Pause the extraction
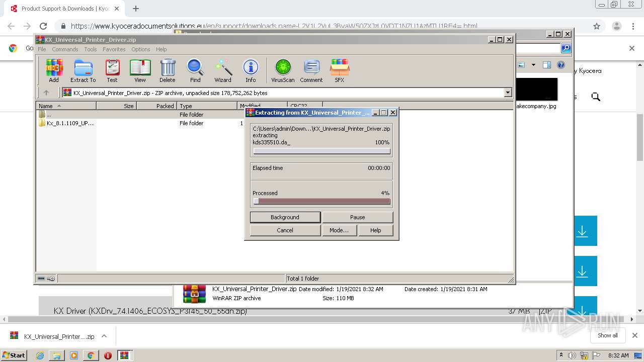This screenshot has width=644, height=362. point(358,217)
